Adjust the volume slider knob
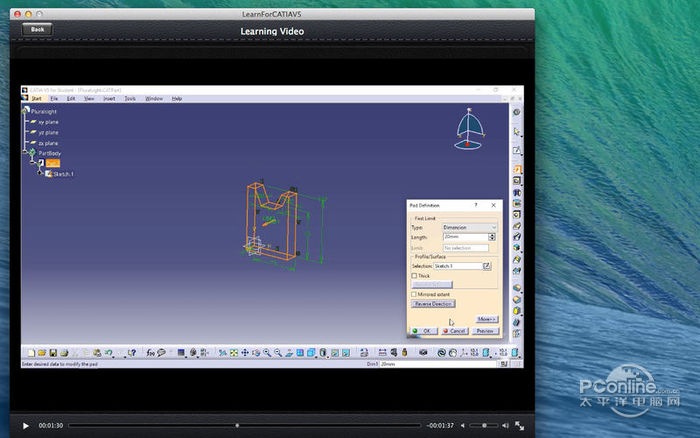The image size is (700, 438). 484,426
